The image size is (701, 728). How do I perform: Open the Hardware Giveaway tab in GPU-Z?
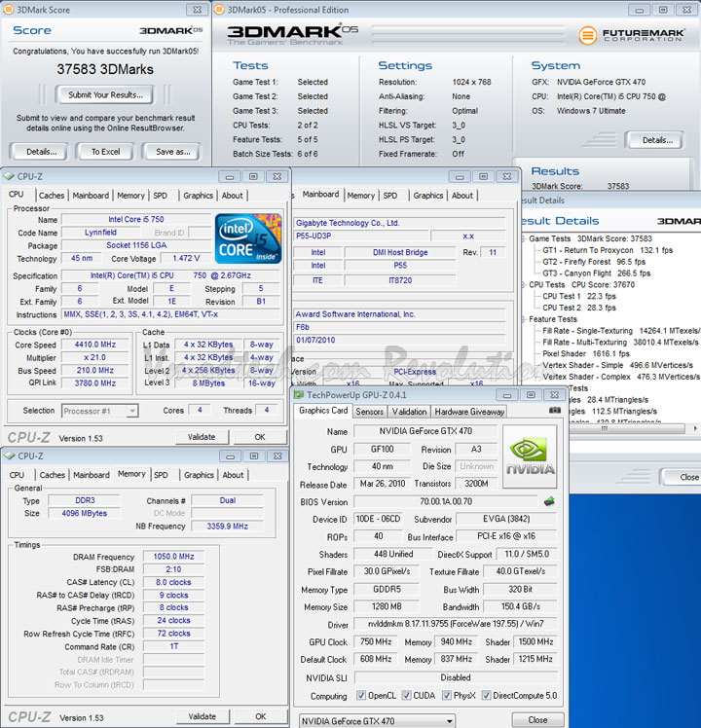(x=469, y=412)
